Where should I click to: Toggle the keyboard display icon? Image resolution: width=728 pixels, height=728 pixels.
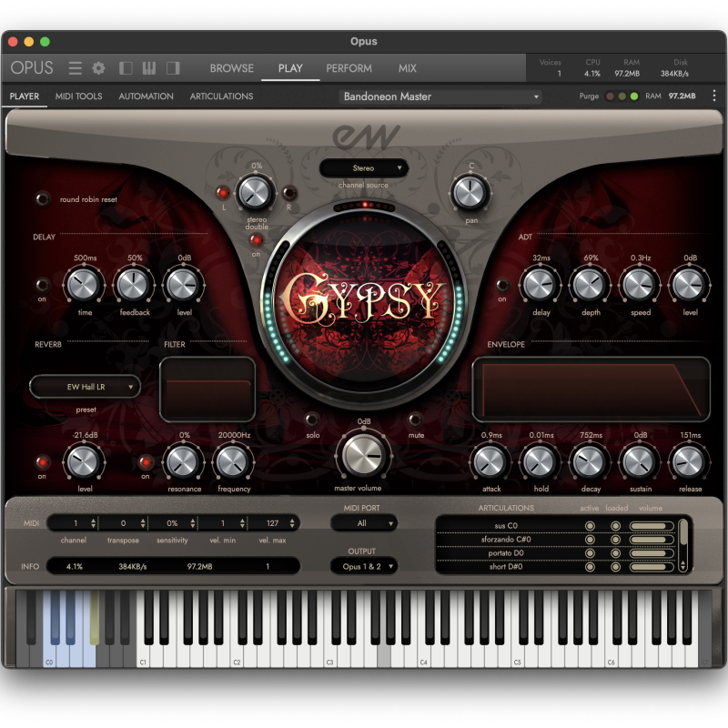[149, 68]
